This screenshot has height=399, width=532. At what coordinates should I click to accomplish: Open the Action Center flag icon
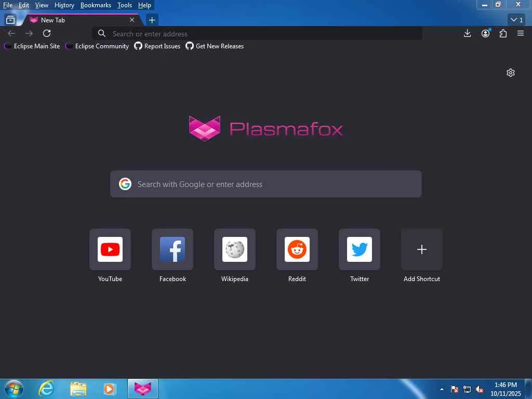[x=455, y=389]
